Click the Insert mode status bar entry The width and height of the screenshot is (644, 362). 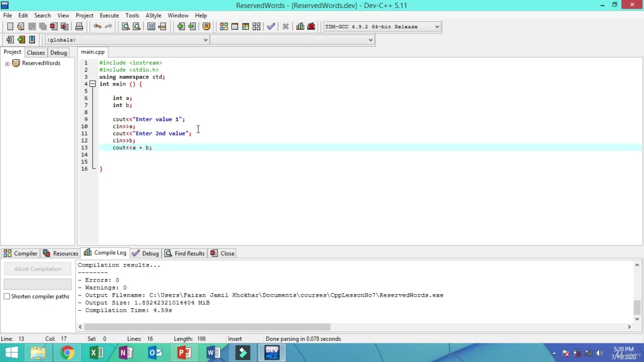coord(235,339)
